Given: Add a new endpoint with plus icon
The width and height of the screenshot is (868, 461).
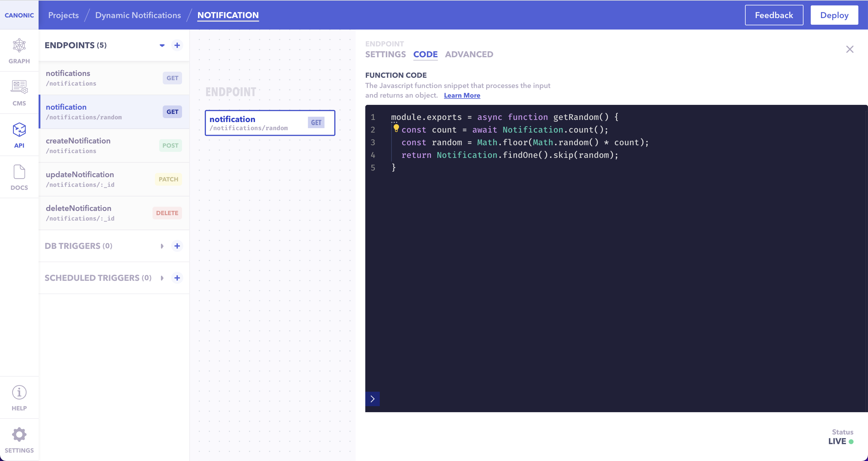Looking at the screenshot, I should pos(177,45).
